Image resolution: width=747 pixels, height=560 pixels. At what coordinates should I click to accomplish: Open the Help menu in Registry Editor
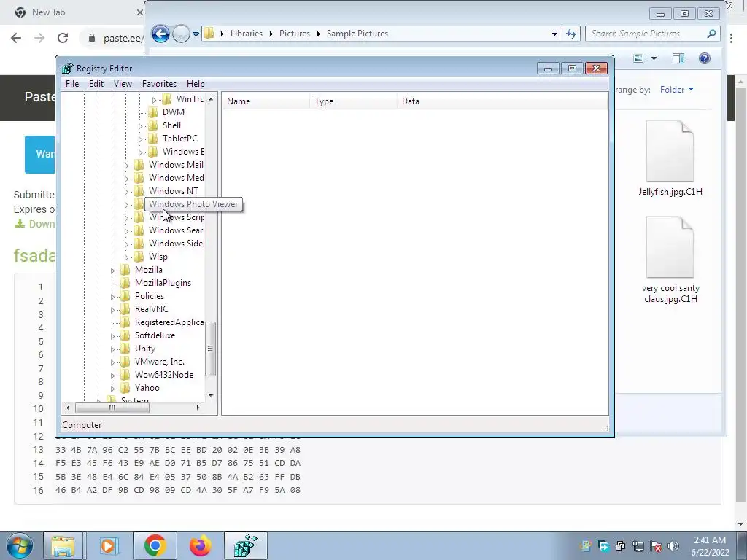(196, 84)
